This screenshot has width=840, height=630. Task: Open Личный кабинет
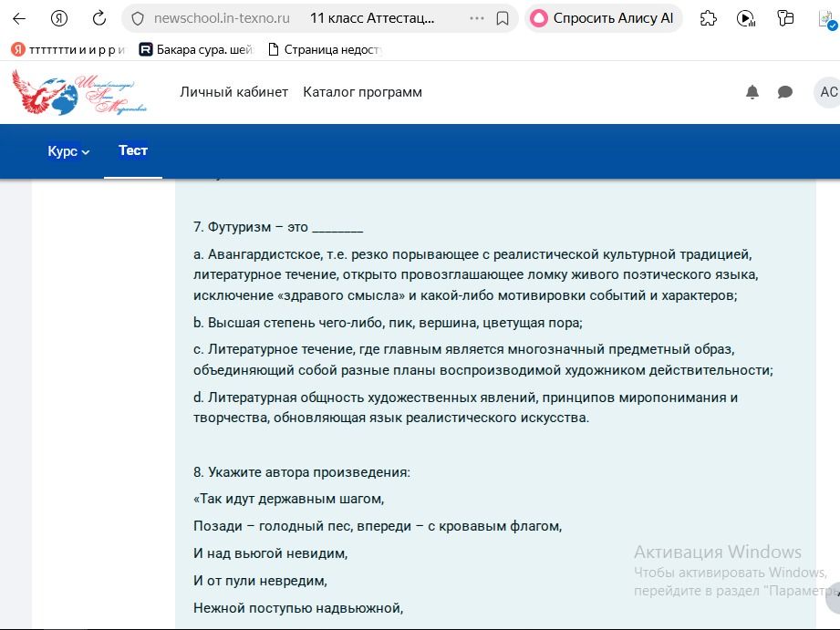coord(234,92)
